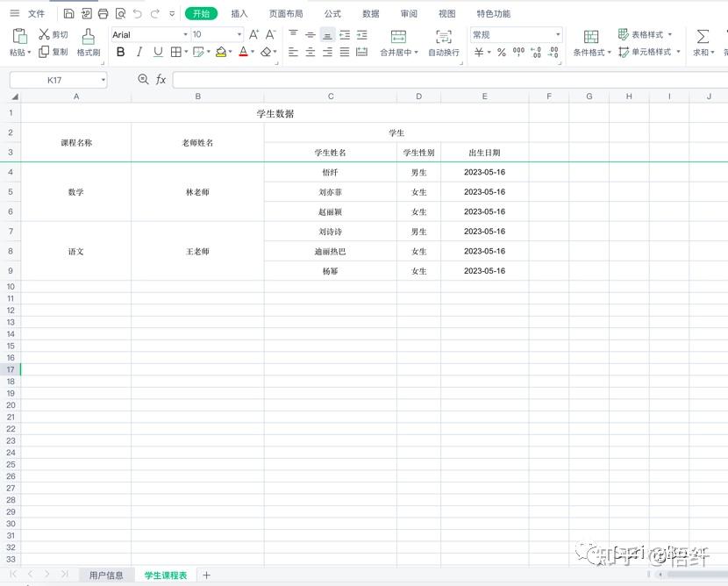Open the fill color dropdown arrow

coord(229,52)
